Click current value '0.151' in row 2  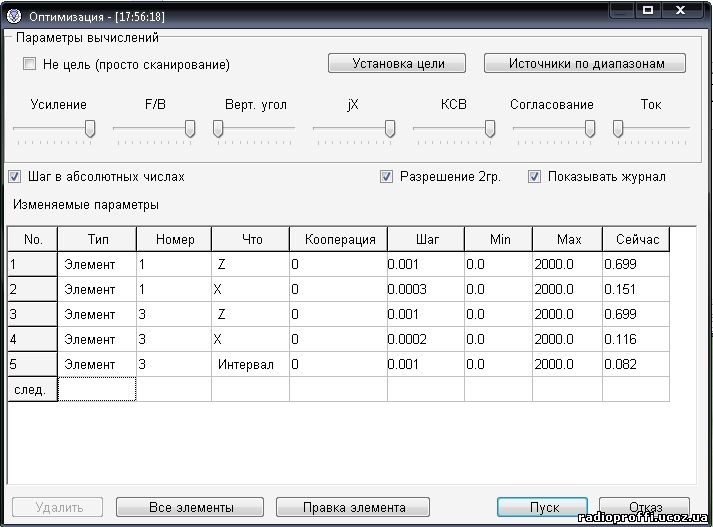coord(636,289)
